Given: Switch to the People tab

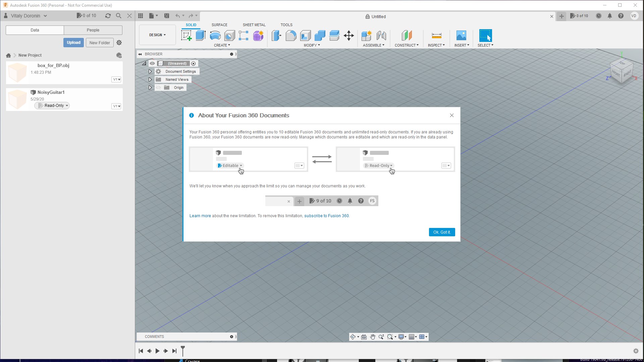Looking at the screenshot, I should (x=93, y=30).
